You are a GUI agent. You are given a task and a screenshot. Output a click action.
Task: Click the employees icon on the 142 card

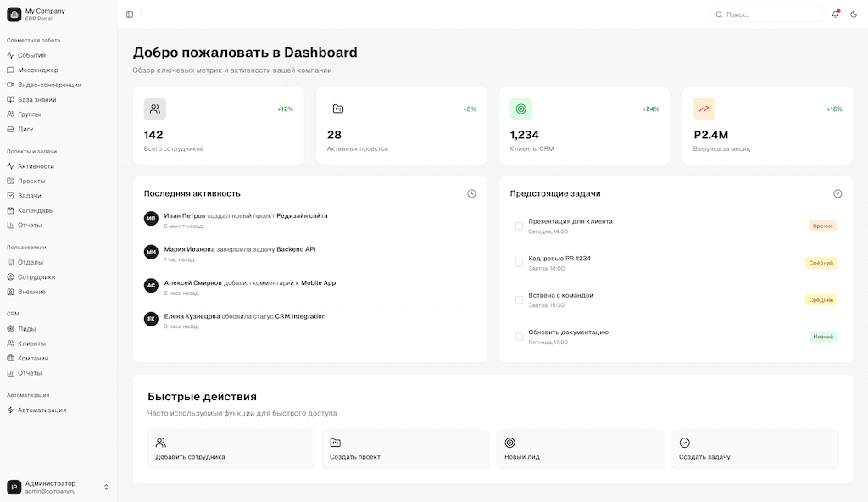[x=155, y=109]
